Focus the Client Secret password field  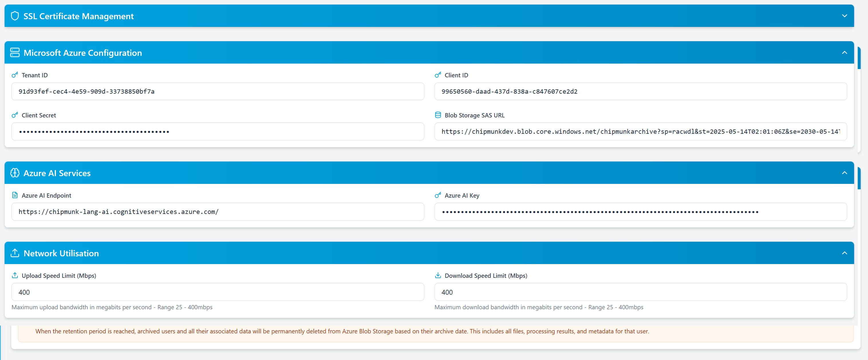217,131
